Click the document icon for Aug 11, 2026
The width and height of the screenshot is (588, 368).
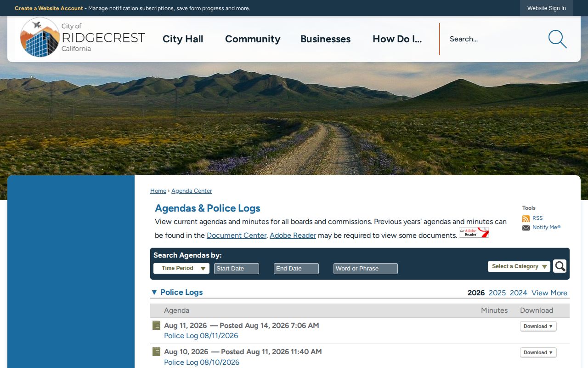[156, 325]
